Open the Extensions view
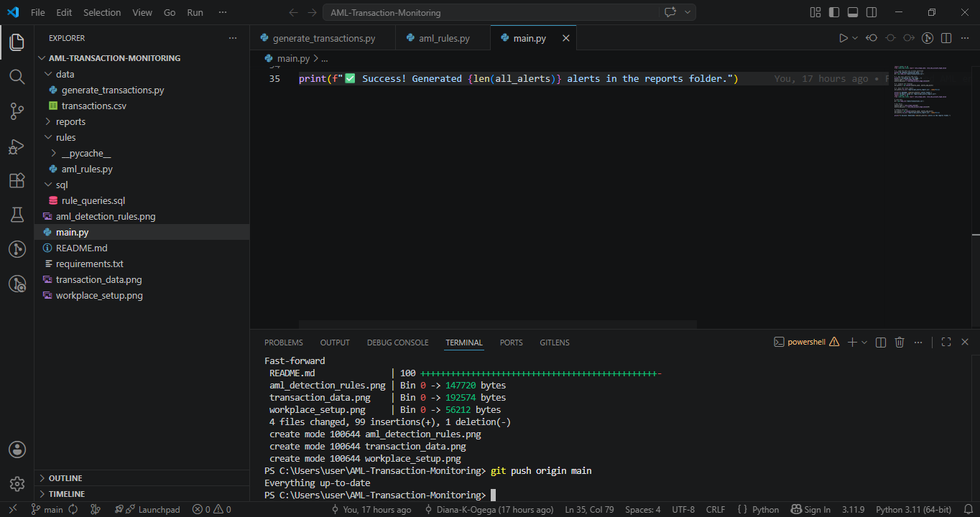The width and height of the screenshot is (980, 517). click(17, 180)
